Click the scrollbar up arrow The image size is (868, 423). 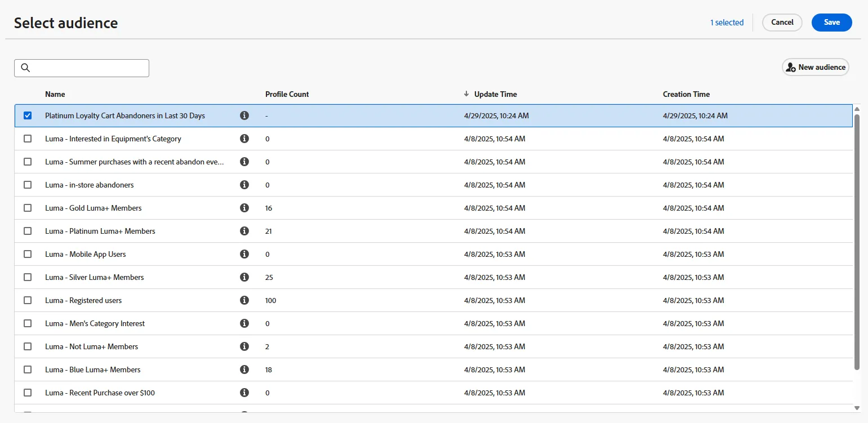click(857, 109)
